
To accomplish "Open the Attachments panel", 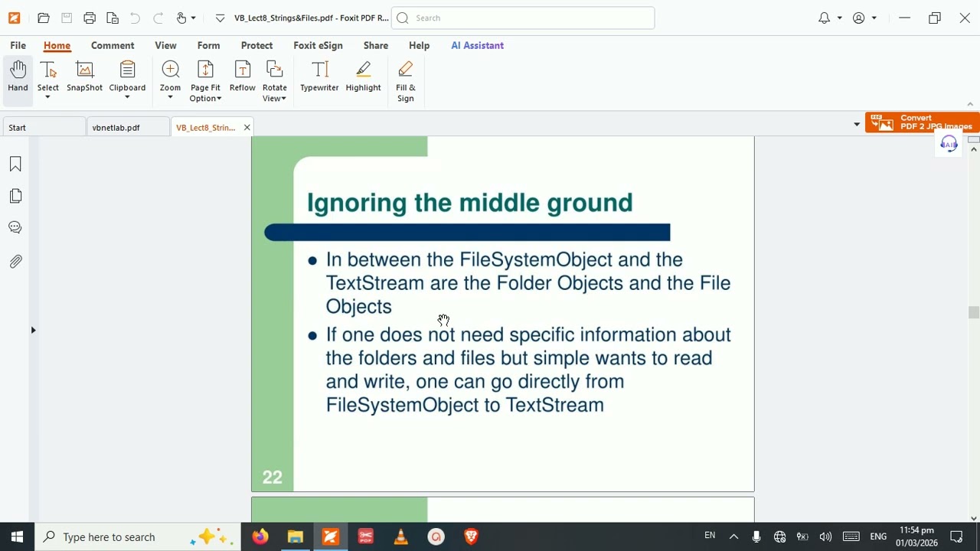I will tap(15, 262).
